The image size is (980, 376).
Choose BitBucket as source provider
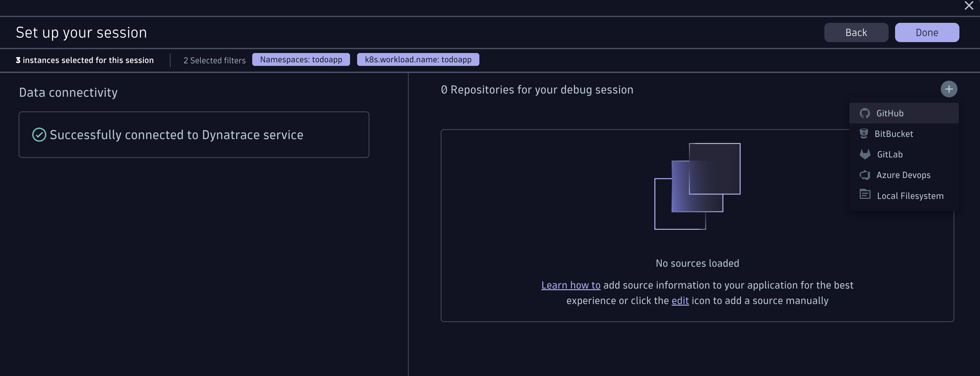point(893,134)
